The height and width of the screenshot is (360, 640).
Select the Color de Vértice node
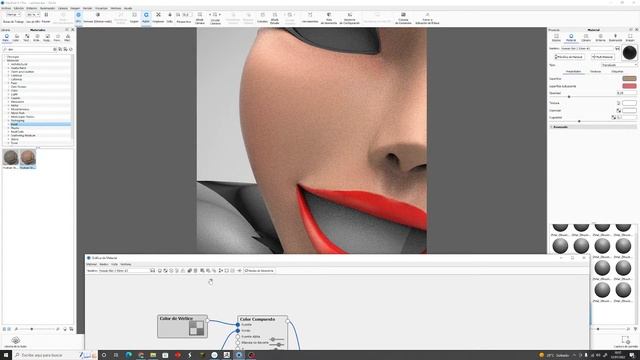pos(182,326)
